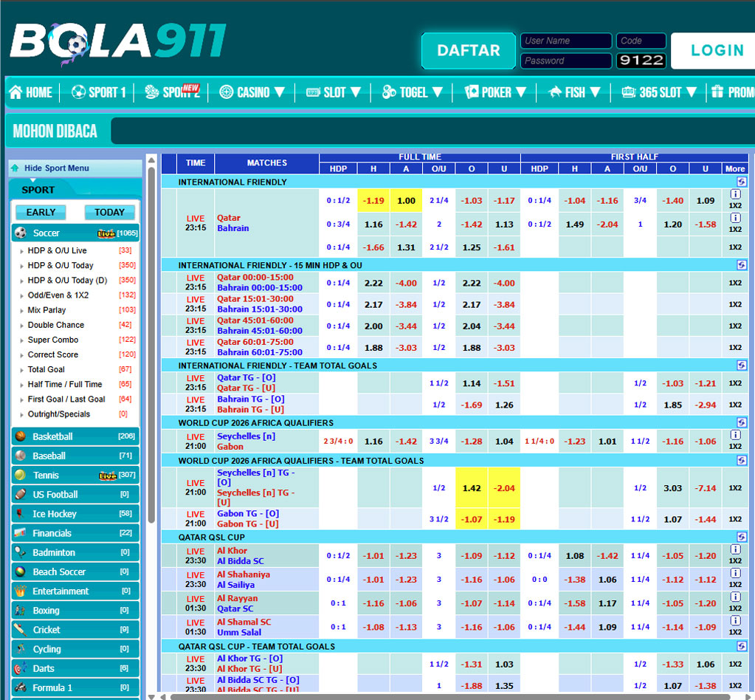Click the Qatar team name link
Screen dimensions: 755x700
pyautogui.click(x=228, y=218)
